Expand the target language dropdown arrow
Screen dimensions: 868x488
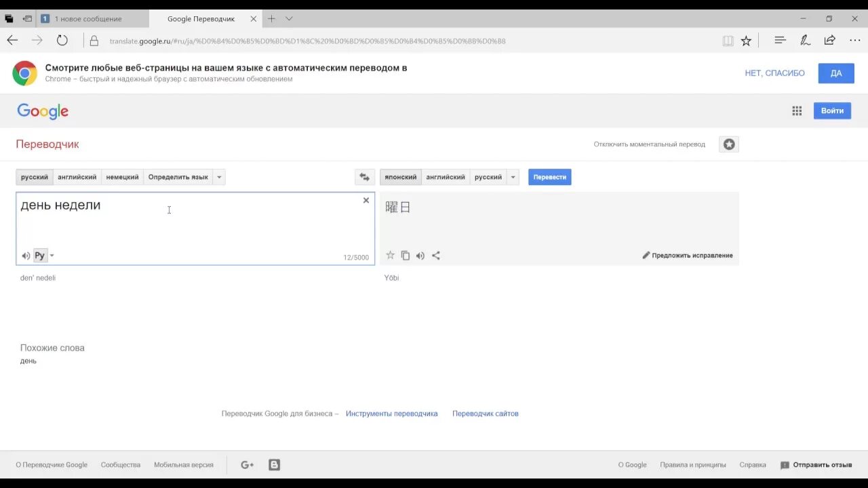pos(513,177)
